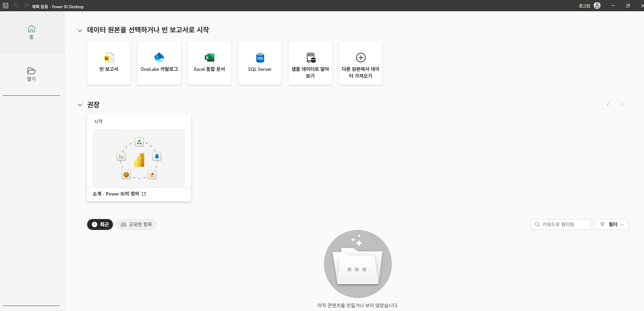644x311 pixels.
Task: Select the SQL Server data source
Action: [x=260, y=63]
